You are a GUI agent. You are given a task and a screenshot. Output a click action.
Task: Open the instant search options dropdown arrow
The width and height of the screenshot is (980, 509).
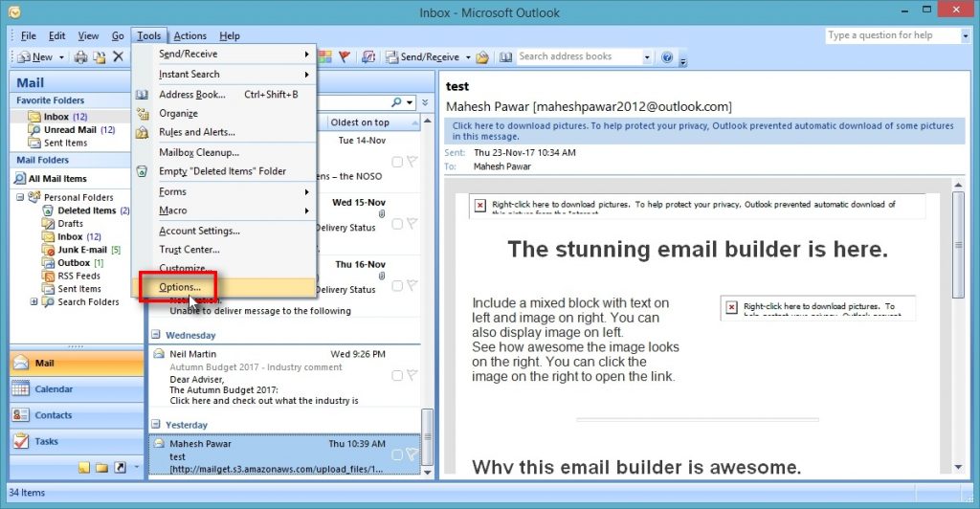(410, 102)
